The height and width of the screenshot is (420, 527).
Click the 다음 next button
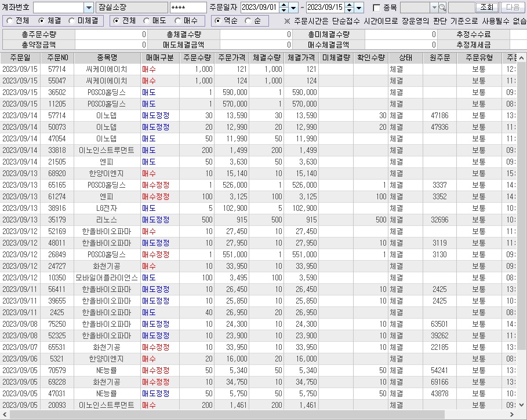(513, 8)
